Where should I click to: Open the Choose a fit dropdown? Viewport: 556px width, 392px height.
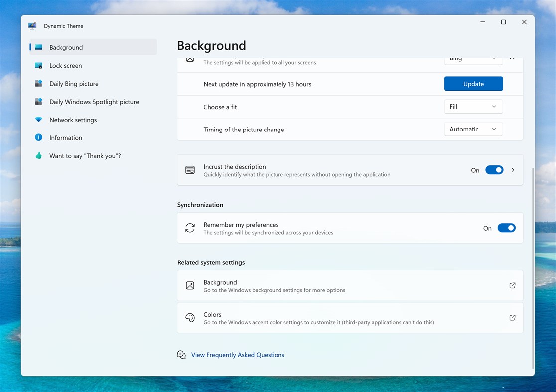pos(473,106)
